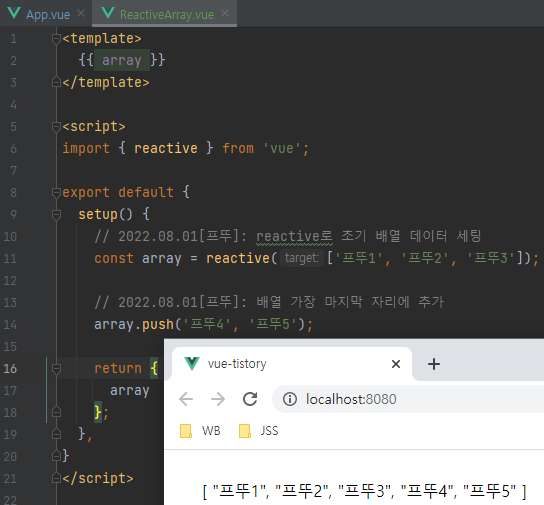Screen dimensions: 544x505
Task: Click fold end marker on line 19
Action: click(x=56, y=434)
